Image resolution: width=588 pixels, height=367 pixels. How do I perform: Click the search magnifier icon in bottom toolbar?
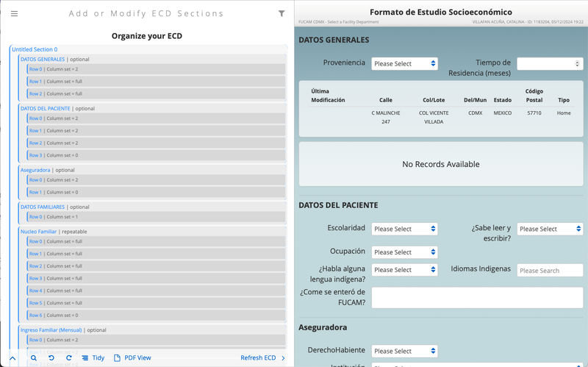(34, 357)
